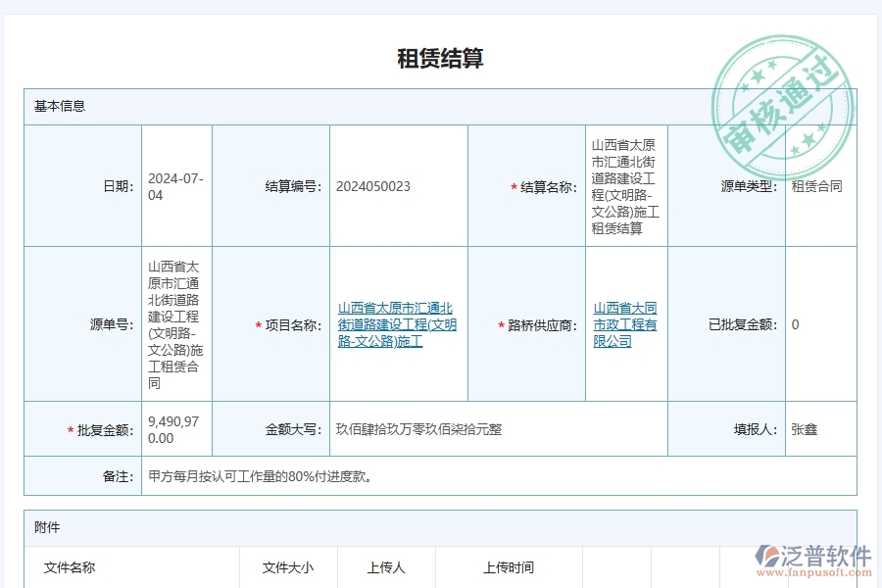Open the 路桥供应商 link 山西省大同市政工程有限公司
The width and height of the screenshot is (882, 588).
pos(624,323)
